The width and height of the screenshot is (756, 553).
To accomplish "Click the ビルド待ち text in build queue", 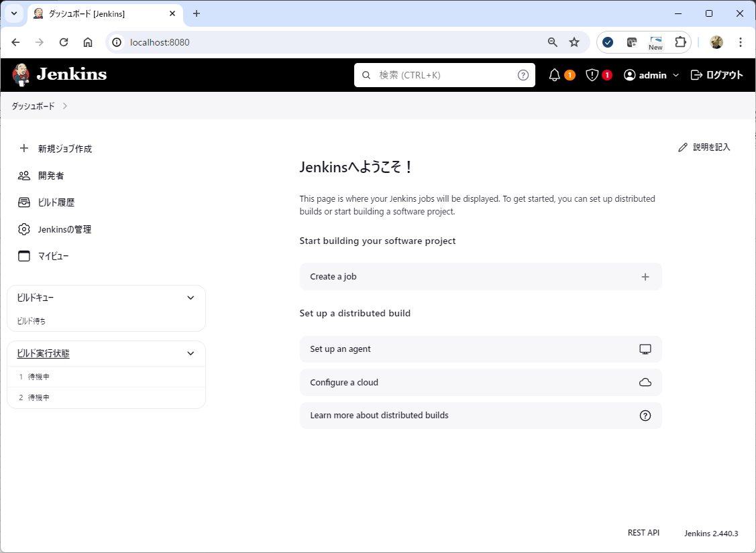I will pos(32,321).
